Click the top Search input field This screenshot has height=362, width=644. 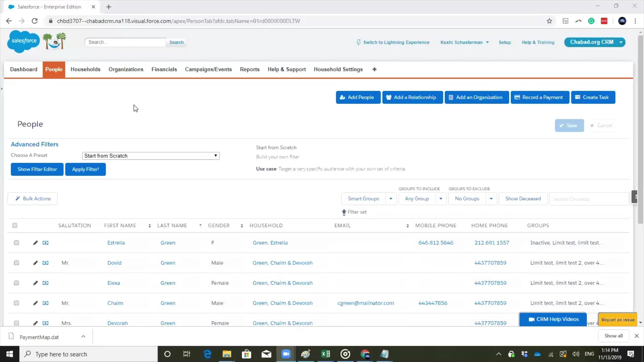pyautogui.click(x=125, y=42)
